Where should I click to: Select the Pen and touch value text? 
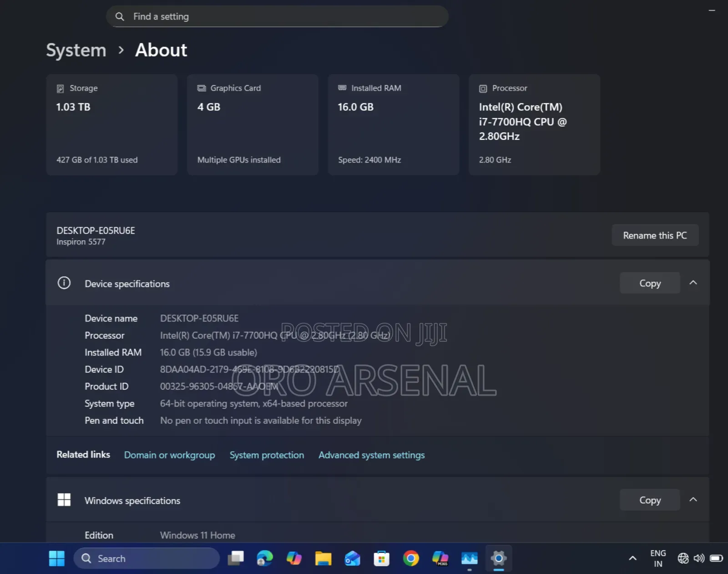pyautogui.click(x=261, y=421)
